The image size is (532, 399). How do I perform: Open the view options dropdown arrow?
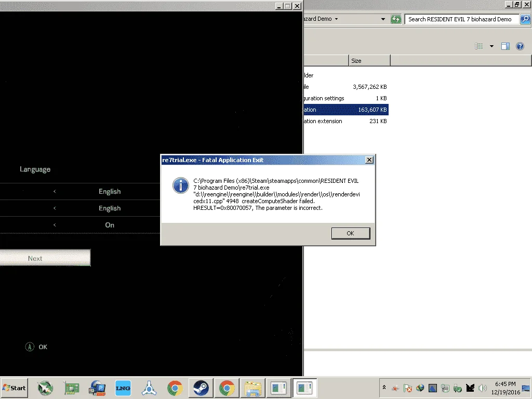pyautogui.click(x=491, y=46)
